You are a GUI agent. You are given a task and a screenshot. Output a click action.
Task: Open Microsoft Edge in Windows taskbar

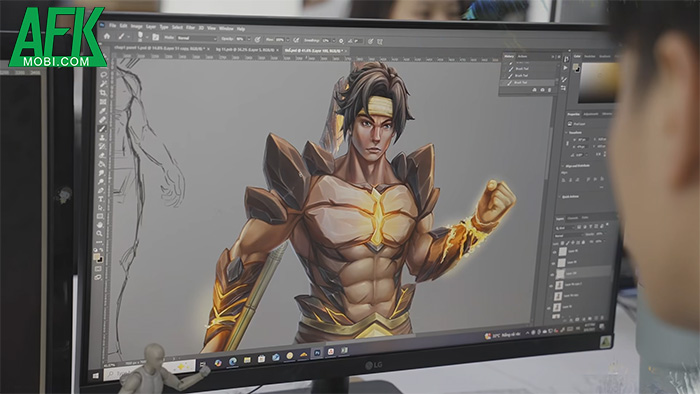[233, 361]
